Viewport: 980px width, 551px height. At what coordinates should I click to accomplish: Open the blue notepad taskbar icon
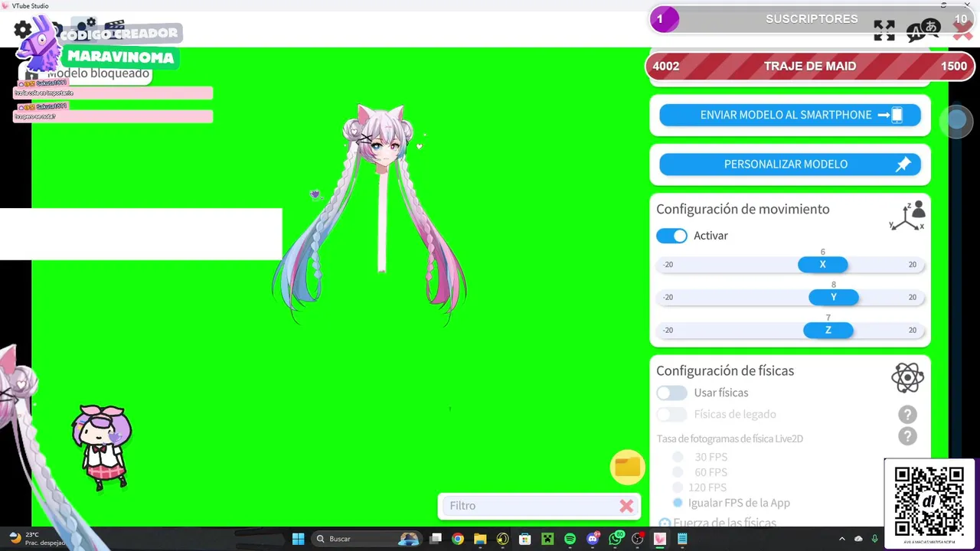682,539
